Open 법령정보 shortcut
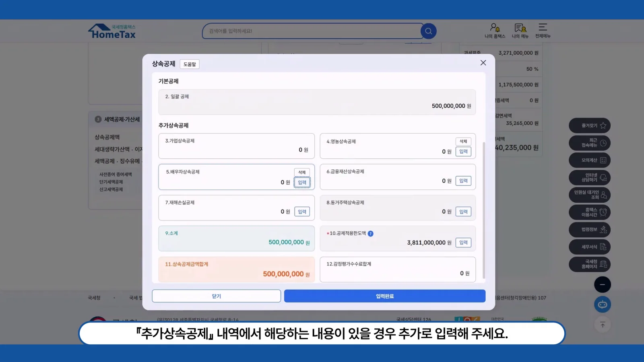644x362 pixels. point(590,229)
